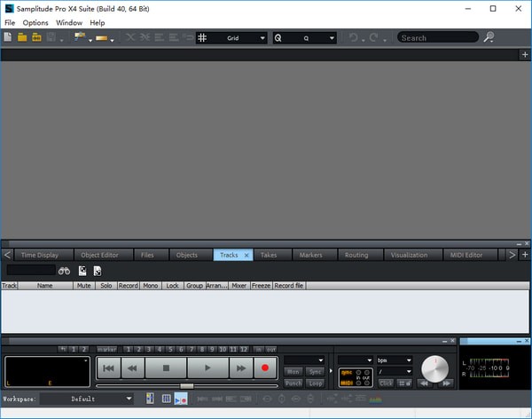
Task: Click the track filter text field
Action: click(x=31, y=270)
